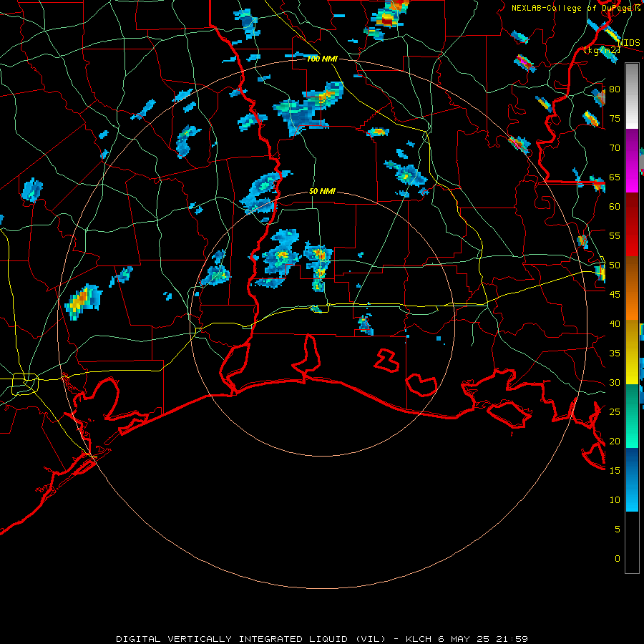Click the 30 value on the scale
Screen dimensions: 644x644
615,383
